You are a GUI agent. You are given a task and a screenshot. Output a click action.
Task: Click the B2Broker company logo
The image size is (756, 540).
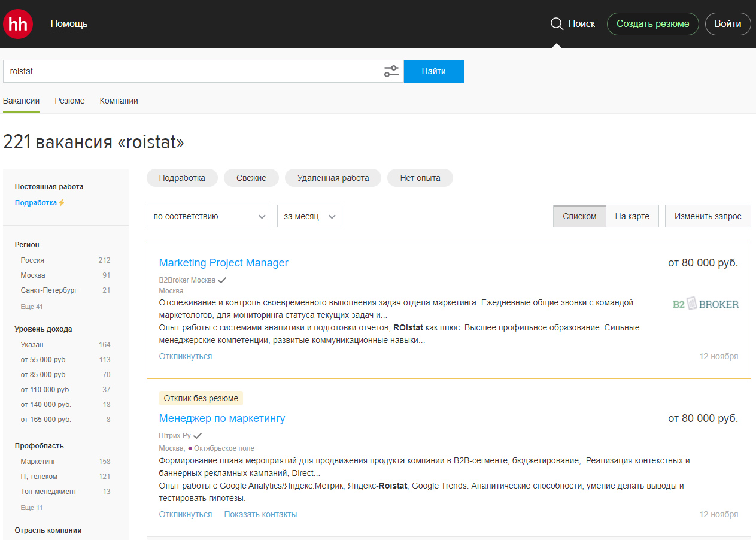pyautogui.click(x=706, y=304)
